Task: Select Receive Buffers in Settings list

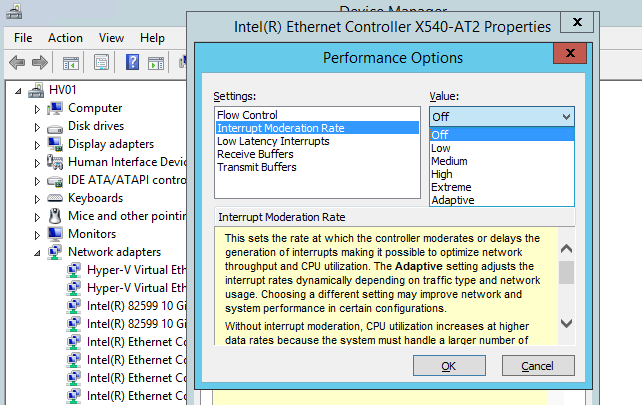Action: 317,154
